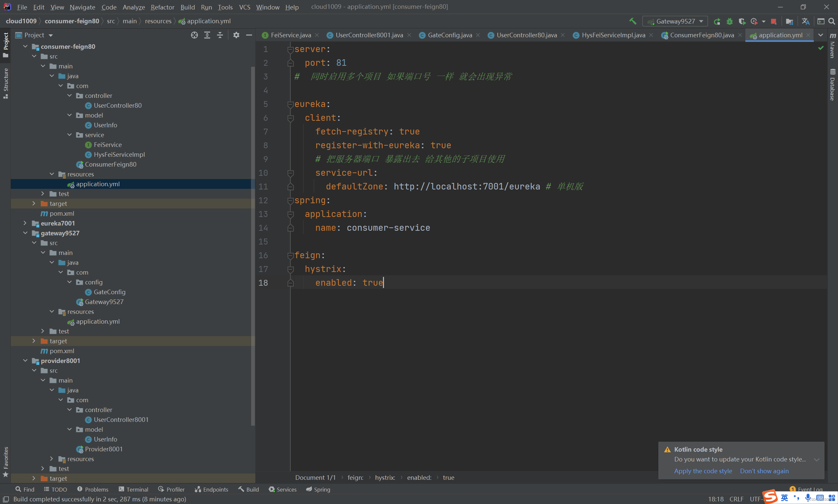The width and height of the screenshot is (838, 504).
Task: Open the Navigate menu
Action: 82,7
